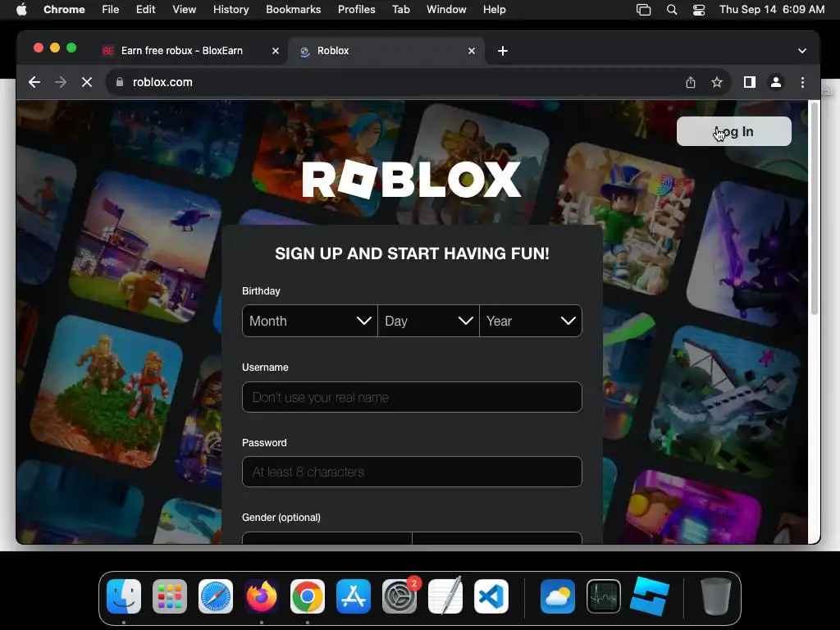The image size is (840, 630).
Task: Click the date and time in menu bar
Action: (x=772, y=9)
